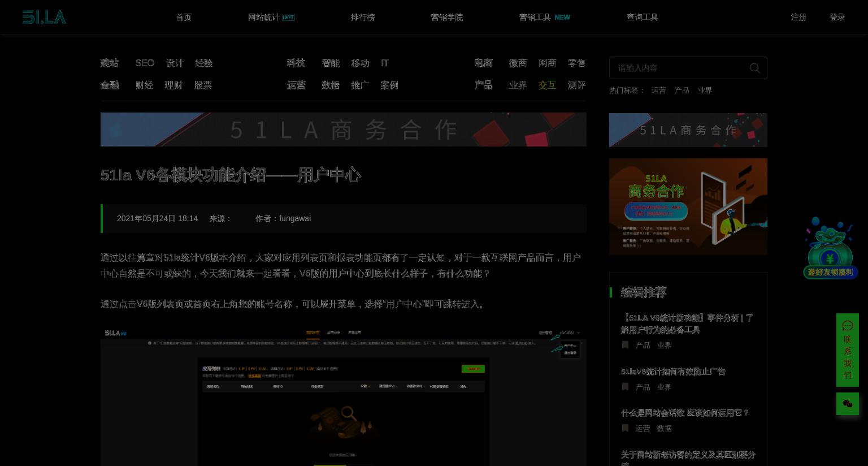Select the 财经 category
Image resolution: width=868 pixels, height=466 pixels.
pos(144,85)
